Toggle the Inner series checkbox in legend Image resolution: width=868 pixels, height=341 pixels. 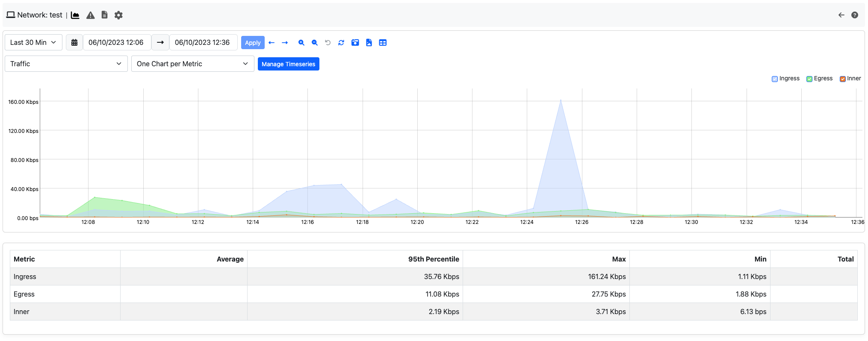coord(843,79)
